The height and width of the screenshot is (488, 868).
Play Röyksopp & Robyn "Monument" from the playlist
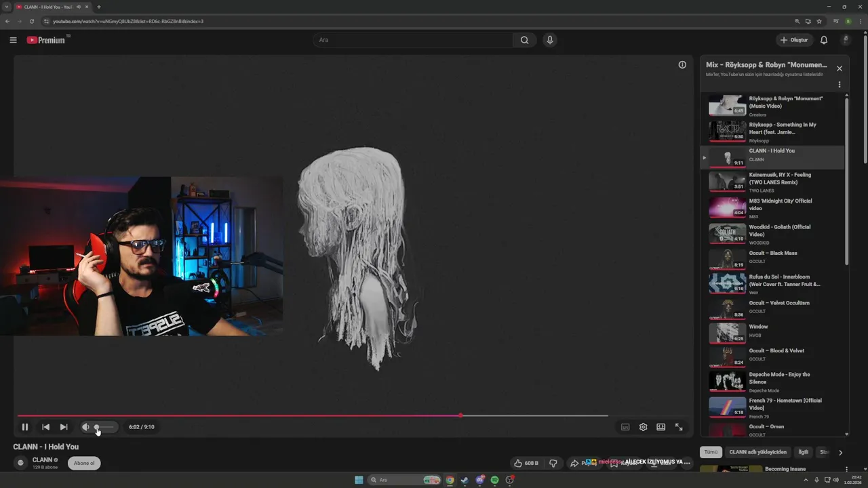[772, 106]
